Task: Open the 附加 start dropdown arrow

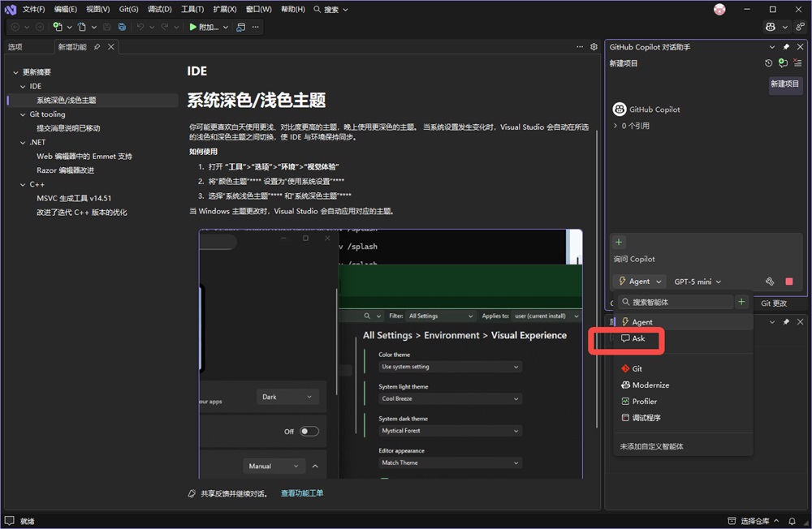Action: click(226, 27)
